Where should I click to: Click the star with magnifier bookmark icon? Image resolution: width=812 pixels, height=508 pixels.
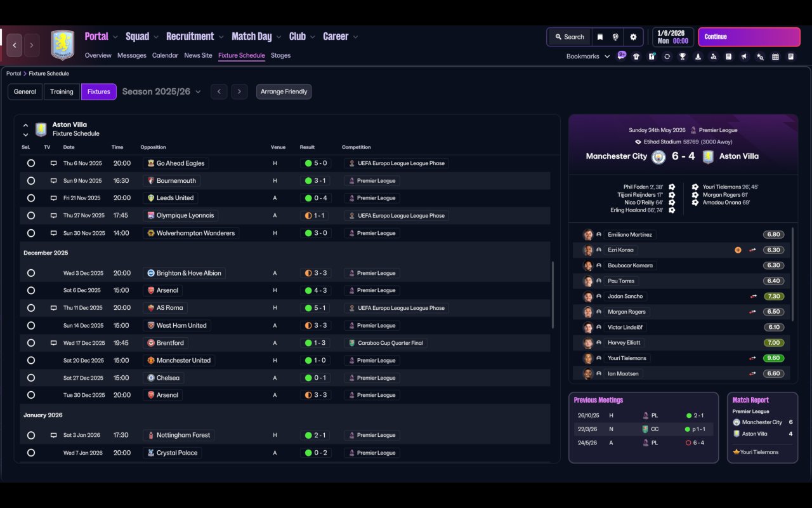(760, 57)
